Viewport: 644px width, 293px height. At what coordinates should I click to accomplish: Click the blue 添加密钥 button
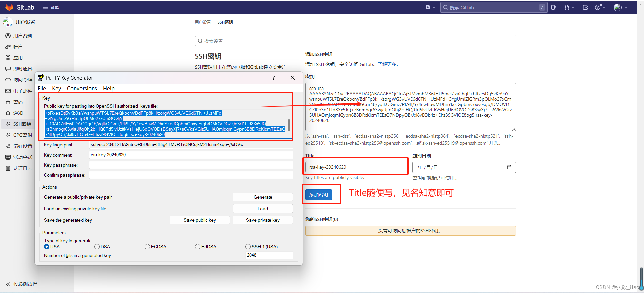pos(318,195)
